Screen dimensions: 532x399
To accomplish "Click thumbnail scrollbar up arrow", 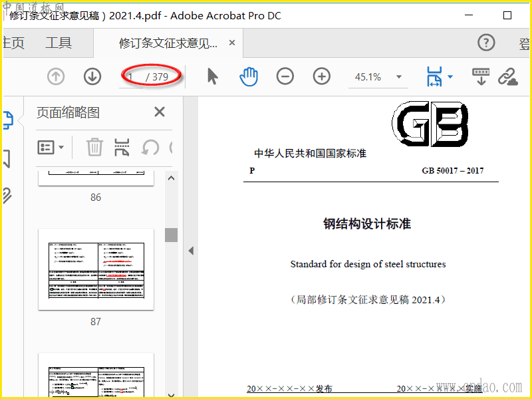I will [172, 178].
